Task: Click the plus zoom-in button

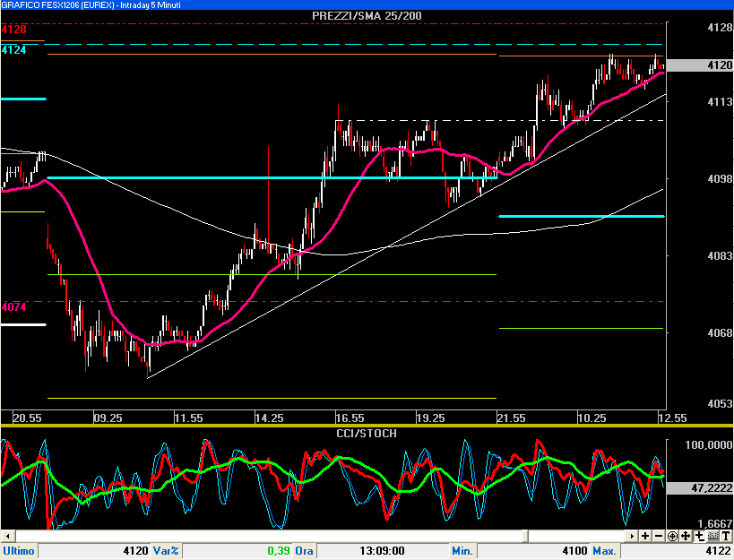Action: (x=645, y=536)
